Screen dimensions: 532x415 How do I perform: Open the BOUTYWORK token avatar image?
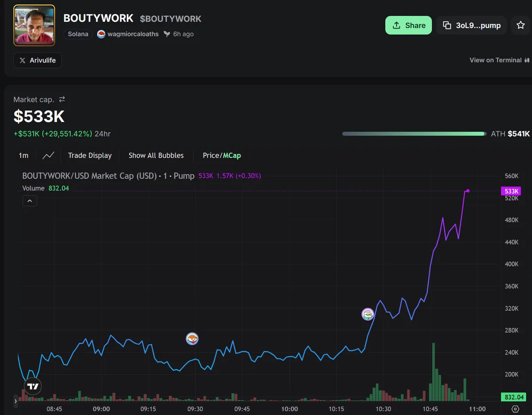point(35,25)
